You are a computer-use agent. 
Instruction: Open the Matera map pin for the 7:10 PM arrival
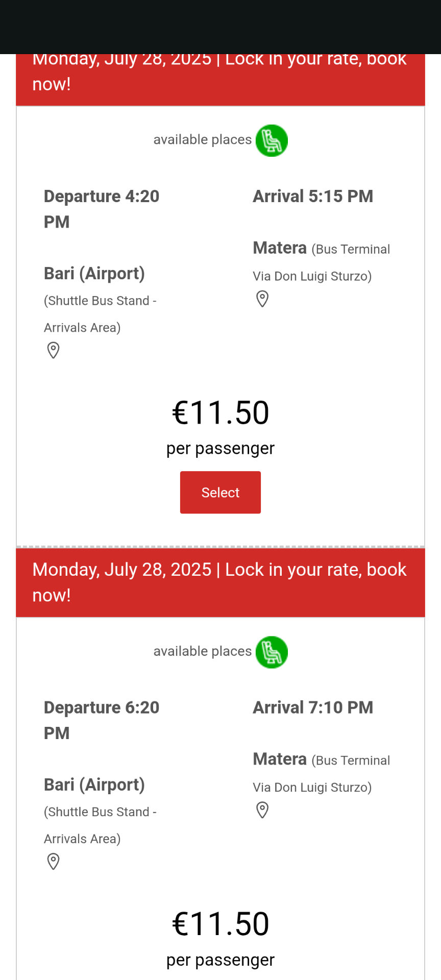(262, 810)
